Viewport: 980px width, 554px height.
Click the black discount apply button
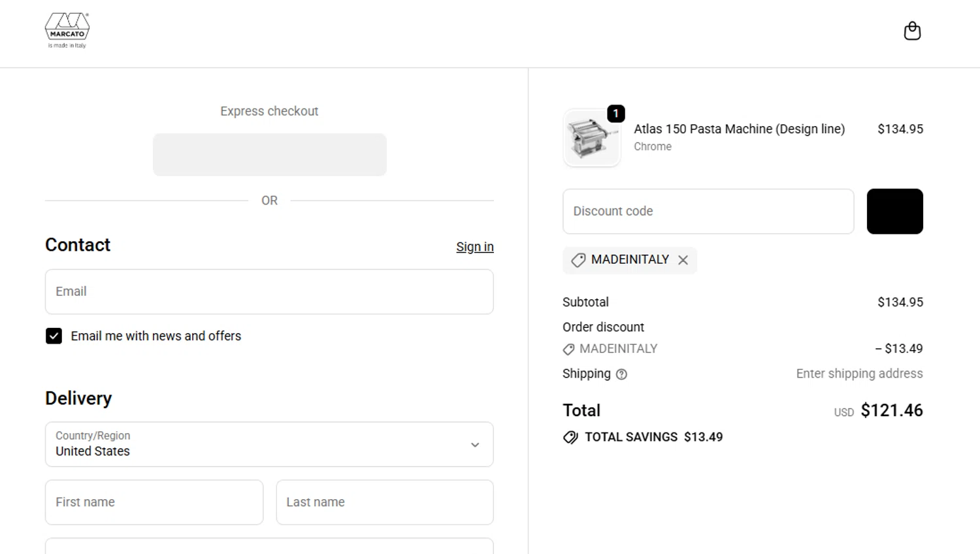[894, 211]
